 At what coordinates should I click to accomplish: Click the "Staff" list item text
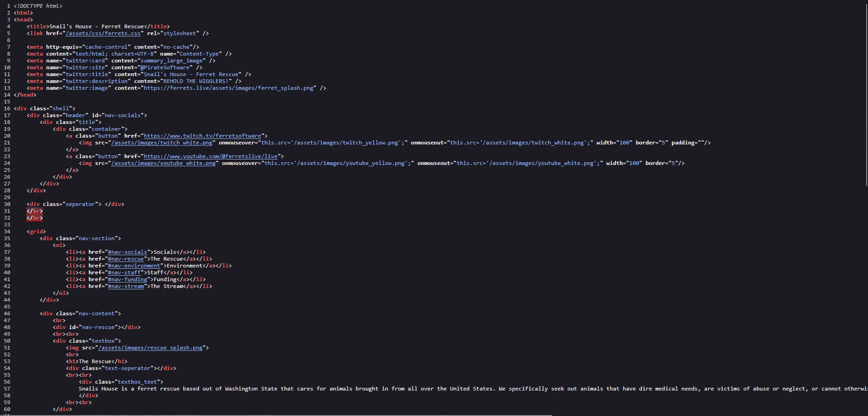(x=155, y=272)
